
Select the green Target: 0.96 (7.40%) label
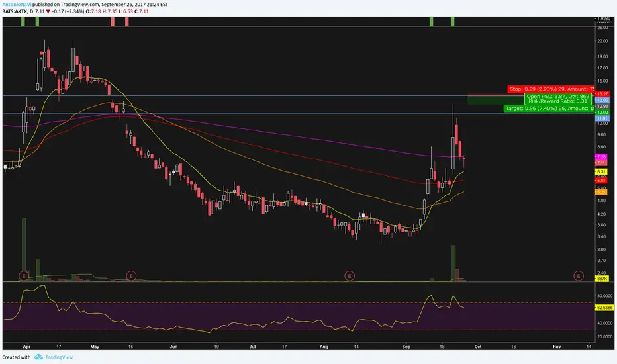[x=549, y=109]
